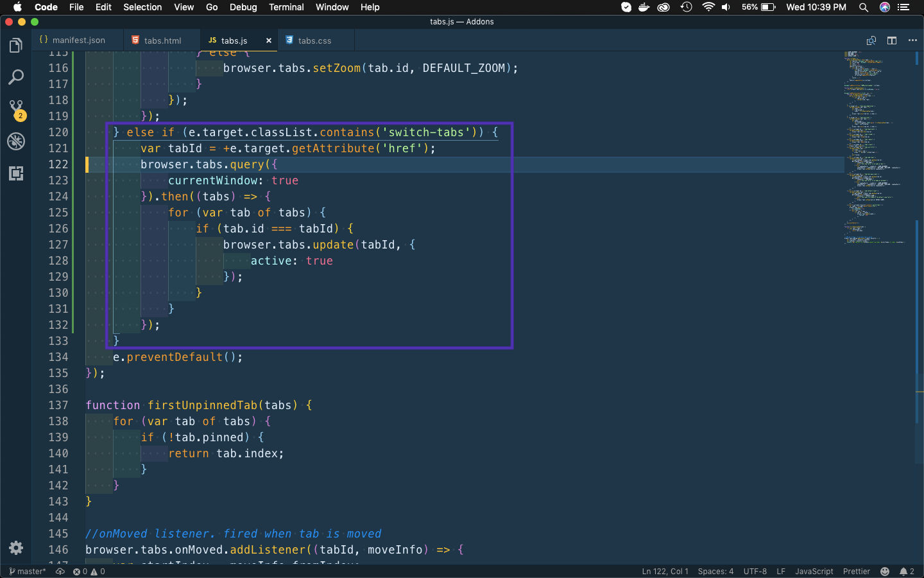The image size is (924, 578).
Task: Open the Terminal menu
Action: 286,7
